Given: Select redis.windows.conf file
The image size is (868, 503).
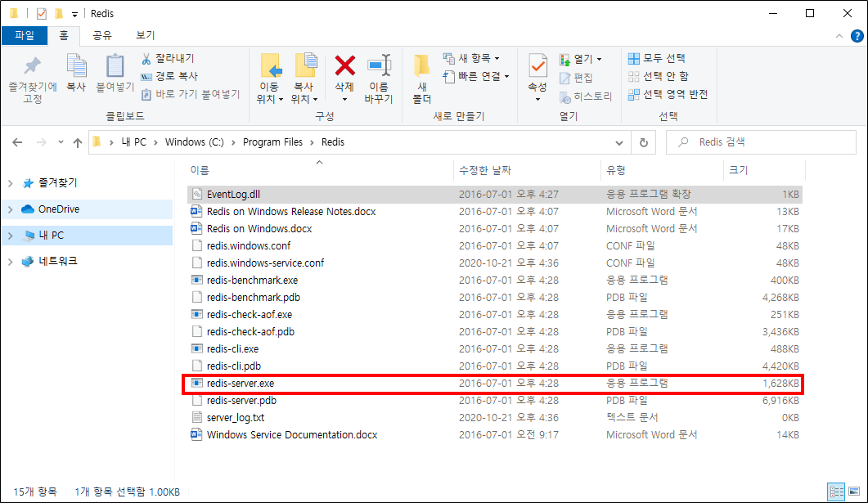Looking at the screenshot, I should 494,245.
